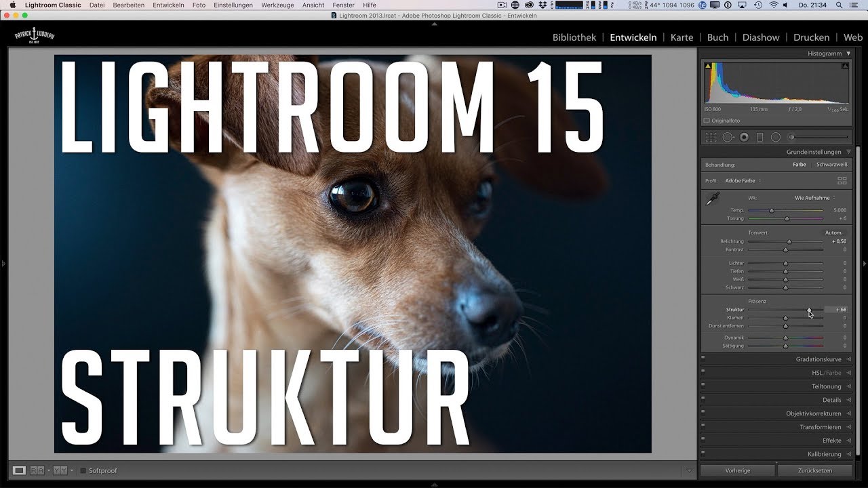Collapse the Grundeinstellungen panel triangle
This screenshot has height=488, width=868.
[848, 152]
